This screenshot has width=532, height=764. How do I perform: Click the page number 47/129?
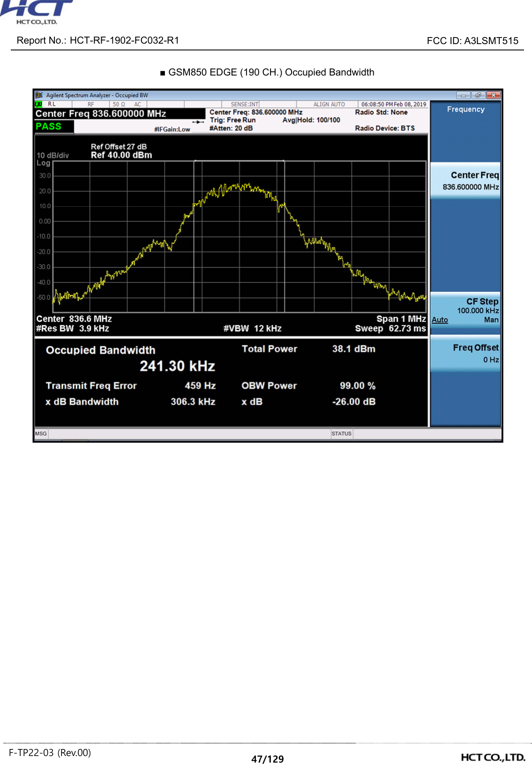click(x=268, y=759)
